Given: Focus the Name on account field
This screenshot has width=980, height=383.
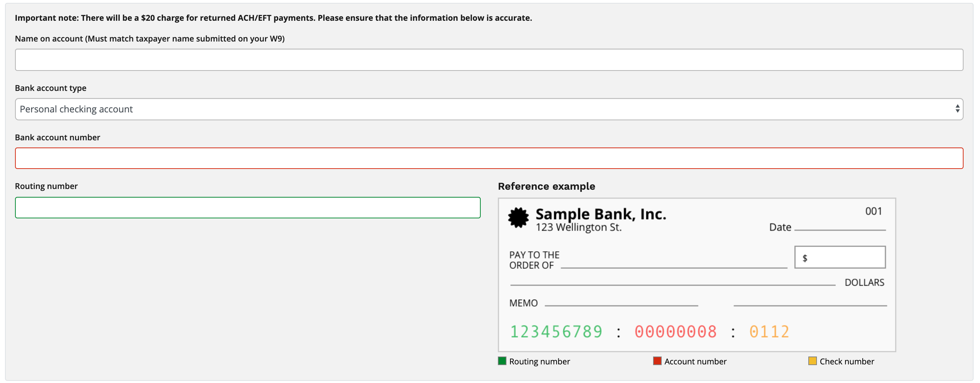Looking at the screenshot, I should 489,60.
